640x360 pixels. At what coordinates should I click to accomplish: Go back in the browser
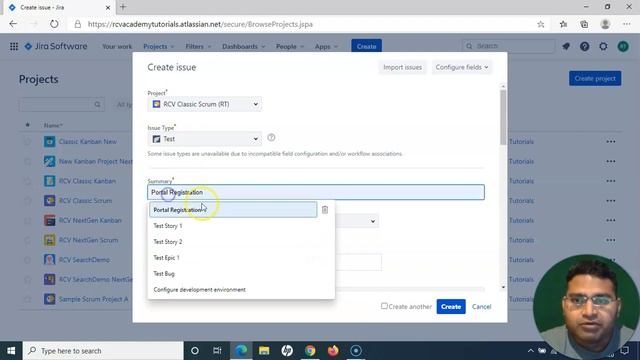[13, 24]
